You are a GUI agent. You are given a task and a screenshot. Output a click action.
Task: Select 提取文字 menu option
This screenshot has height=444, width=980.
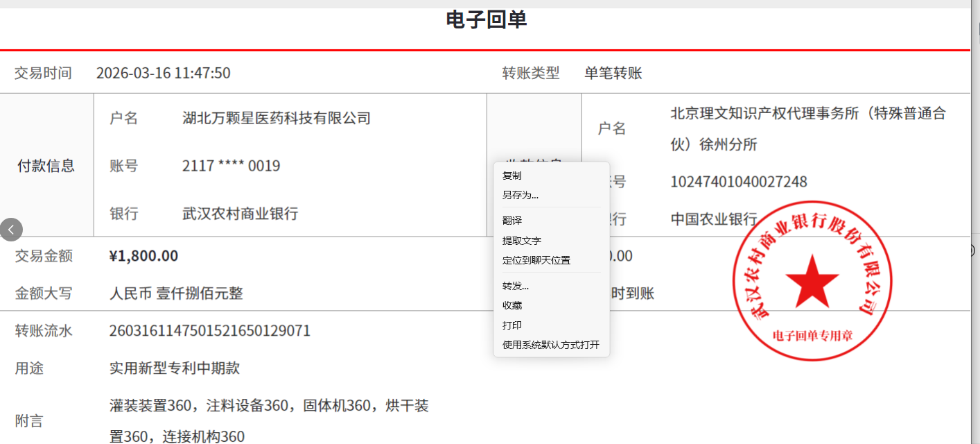coord(522,241)
